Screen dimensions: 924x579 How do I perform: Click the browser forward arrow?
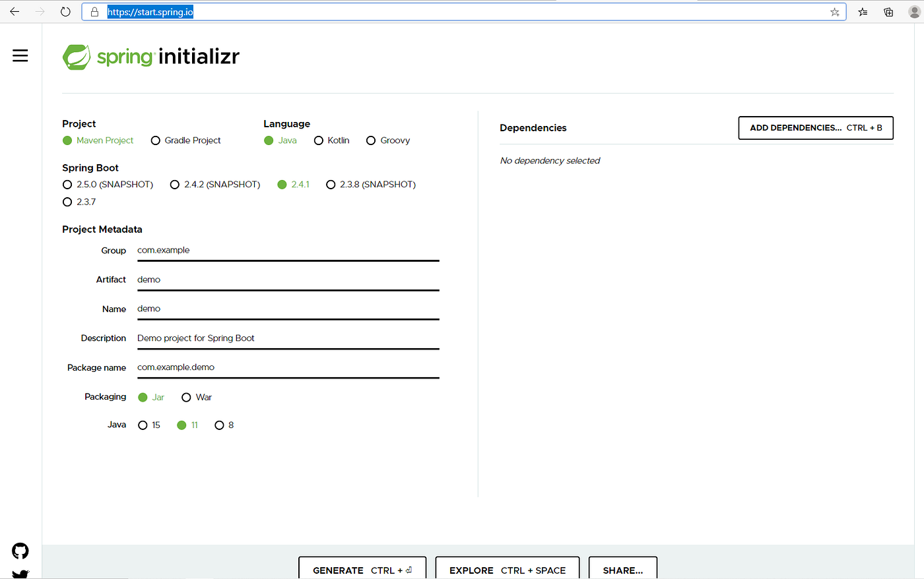[x=40, y=12]
